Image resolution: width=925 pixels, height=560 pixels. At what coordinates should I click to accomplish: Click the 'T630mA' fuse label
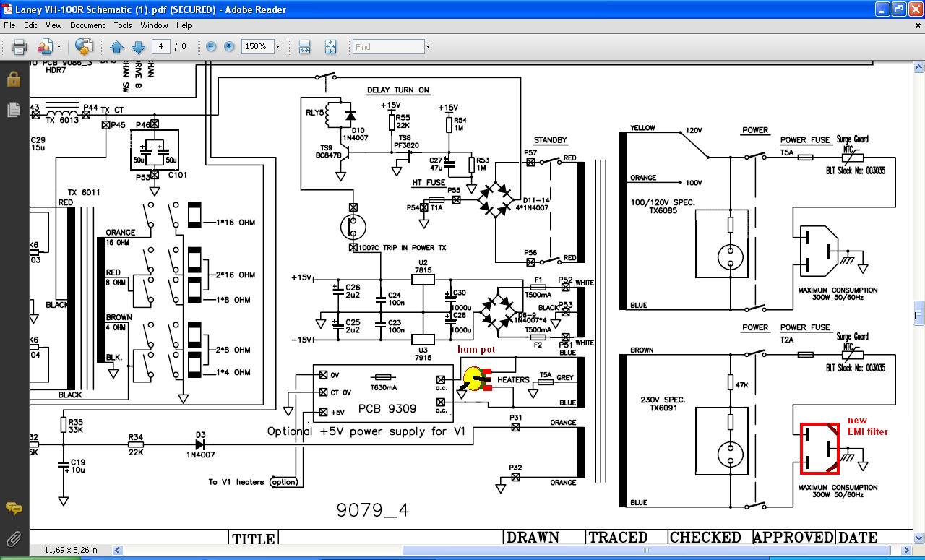click(384, 387)
